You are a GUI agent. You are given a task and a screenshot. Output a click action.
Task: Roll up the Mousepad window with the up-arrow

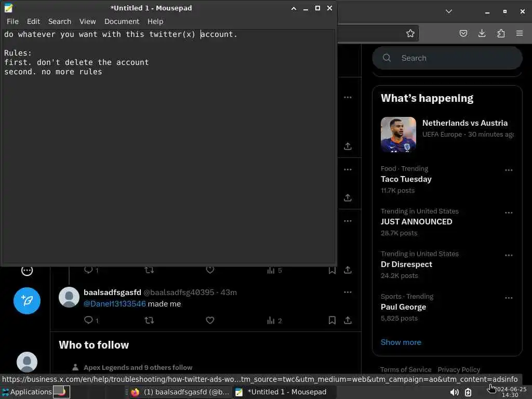[294, 8]
